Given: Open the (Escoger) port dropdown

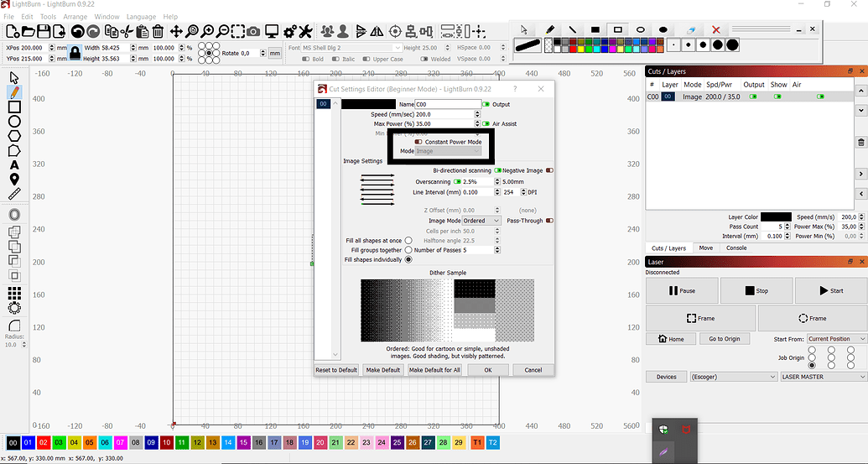Looking at the screenshot, I should [734, 377].
